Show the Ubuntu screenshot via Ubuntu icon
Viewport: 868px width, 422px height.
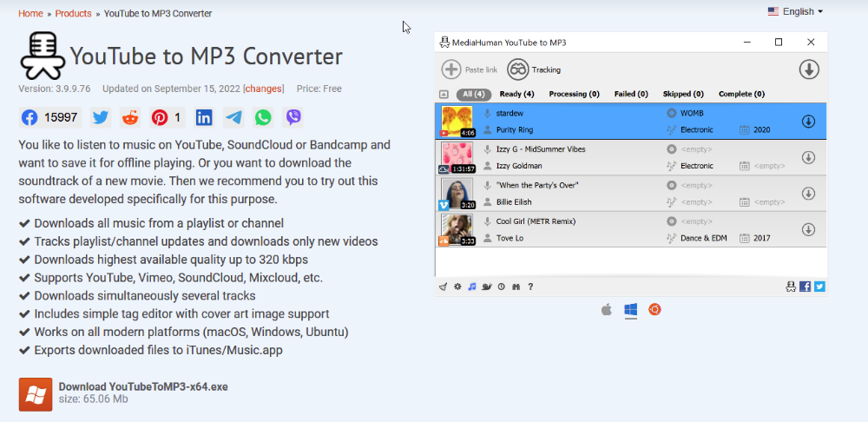click(x=654, y=310)
